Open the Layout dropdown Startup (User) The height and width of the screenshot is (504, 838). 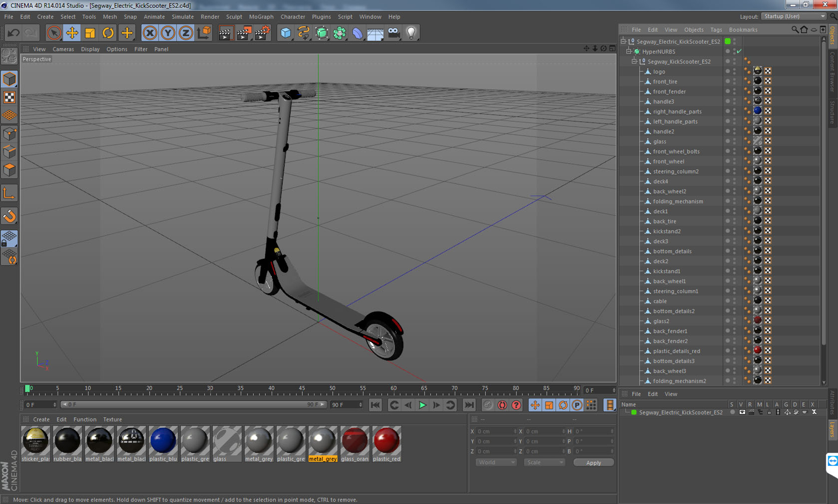click(x=794, y=16)
